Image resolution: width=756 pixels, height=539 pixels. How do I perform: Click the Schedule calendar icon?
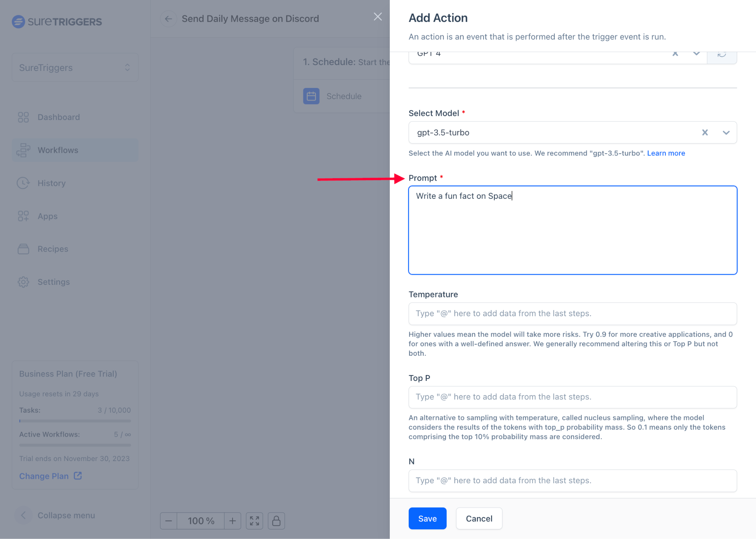[311, 96]
